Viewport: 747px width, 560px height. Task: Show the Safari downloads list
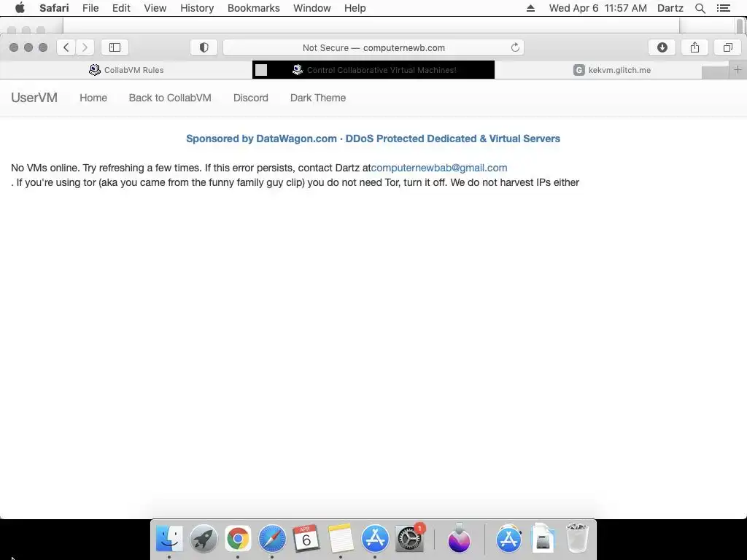[662, 47]
